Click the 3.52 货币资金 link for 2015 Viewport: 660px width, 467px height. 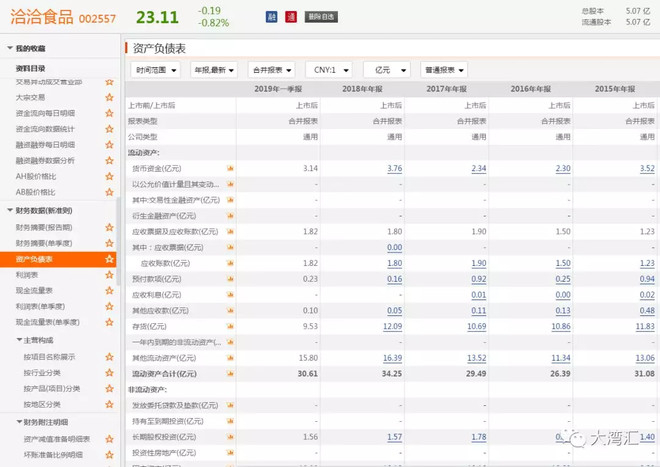pos(647,168)
